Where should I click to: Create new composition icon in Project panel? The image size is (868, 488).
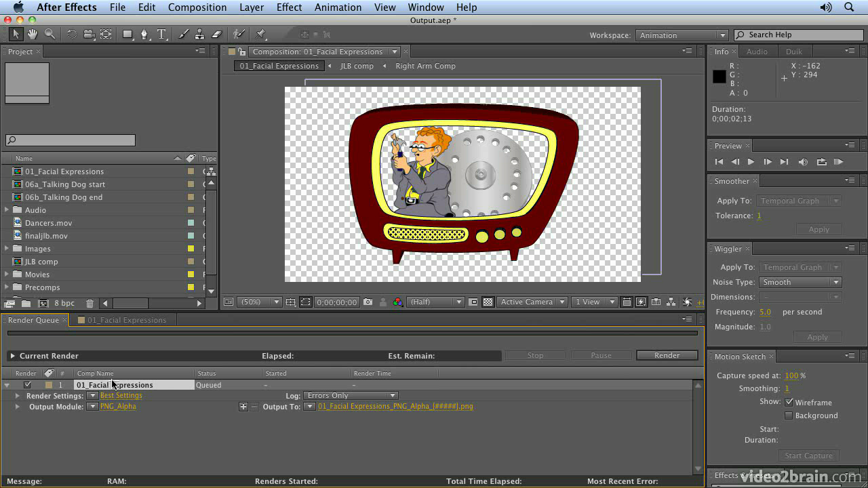[43, 304]
